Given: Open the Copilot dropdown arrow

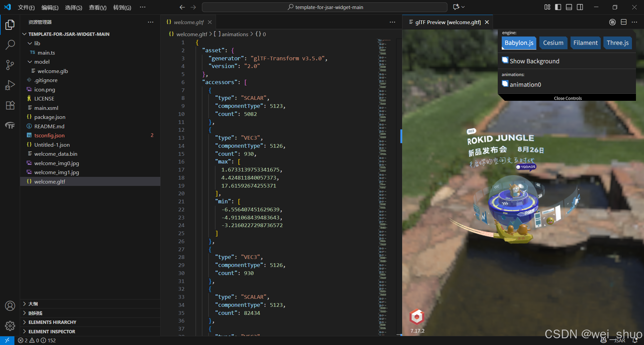Looking at the screenshot, I should click(x=463, y=7).
